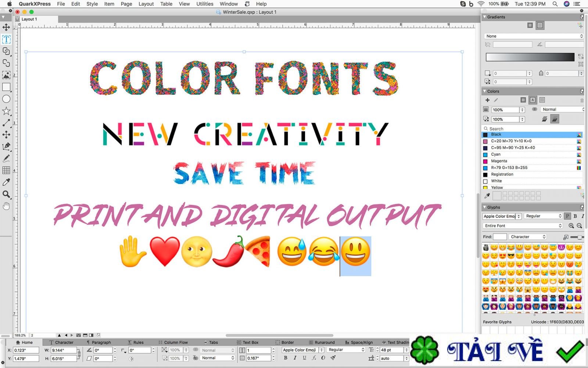Add a new color in the Colors panel
The image size is (588, 368).
488,100
